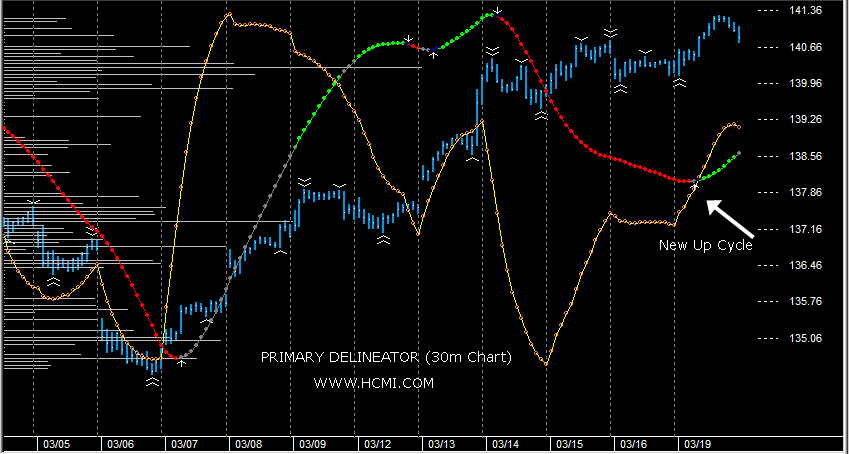Open the WWW.HCMI.COM link
This screenshot has width=849, height=454.
click(374, 382)
